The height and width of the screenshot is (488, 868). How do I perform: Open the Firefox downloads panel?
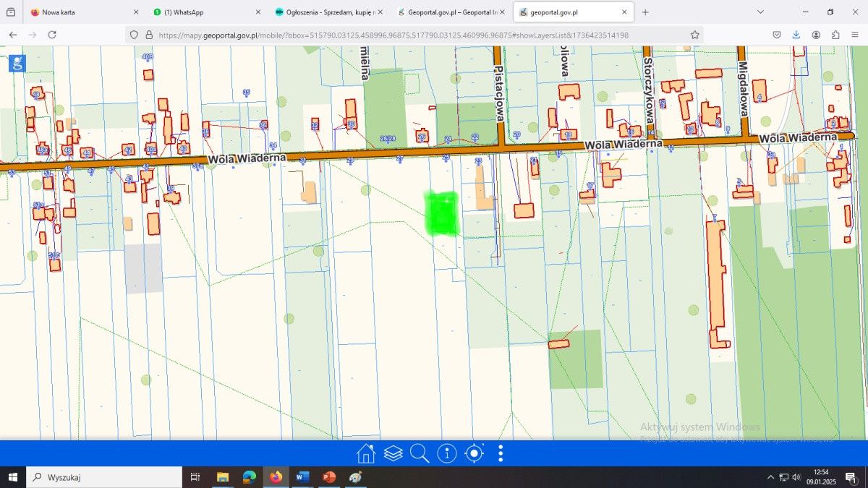[796, 35]
